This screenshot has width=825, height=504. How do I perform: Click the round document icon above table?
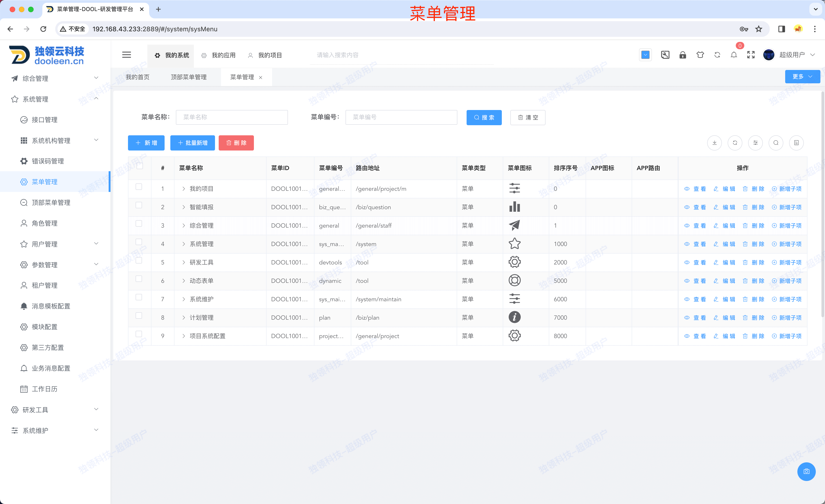pos(796,143)
